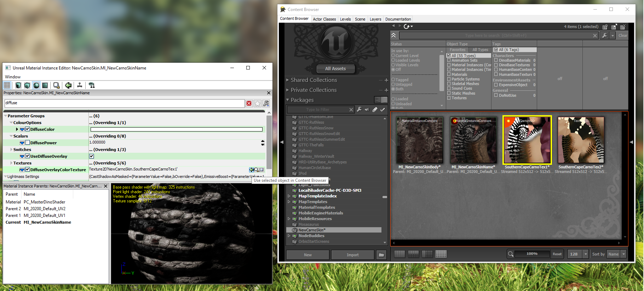Select the cylinder preview primitive

[x=18, y=85]
